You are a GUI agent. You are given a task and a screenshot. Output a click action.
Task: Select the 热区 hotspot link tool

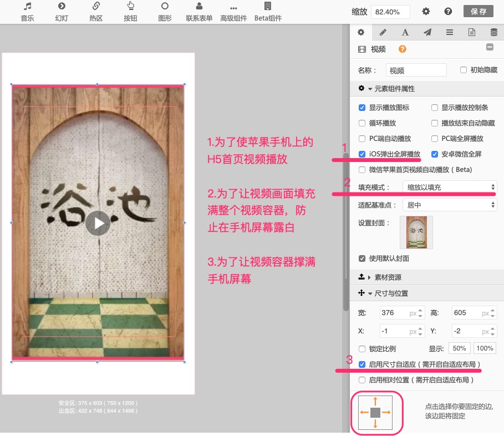[96, 12]
